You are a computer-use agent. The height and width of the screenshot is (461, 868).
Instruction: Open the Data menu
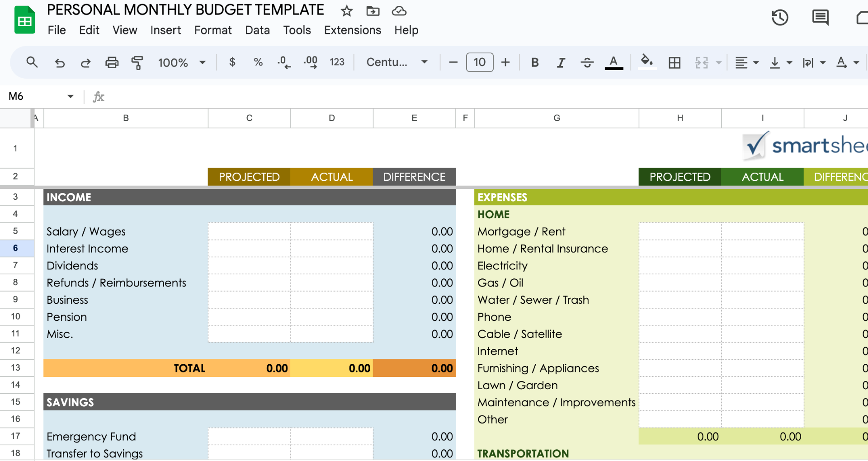257,30
